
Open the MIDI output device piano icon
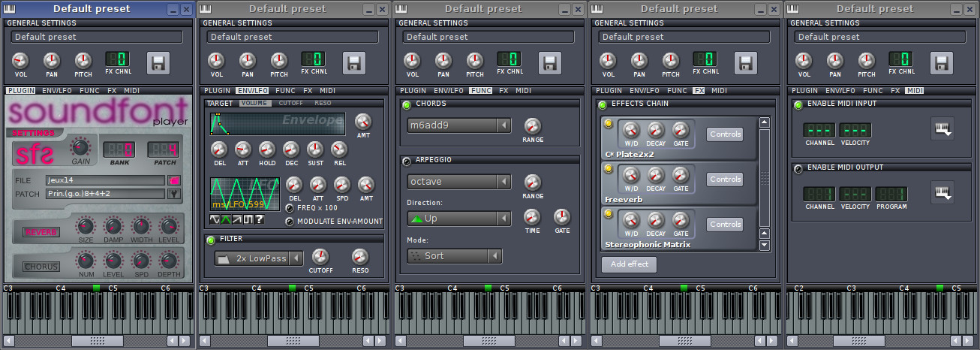click(x=942, y=192)
